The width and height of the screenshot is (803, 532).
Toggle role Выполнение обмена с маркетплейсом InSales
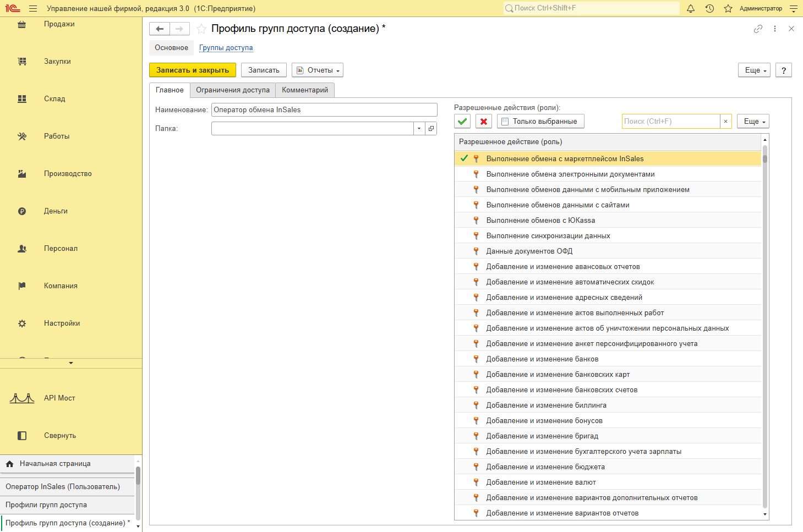[608, 159]
